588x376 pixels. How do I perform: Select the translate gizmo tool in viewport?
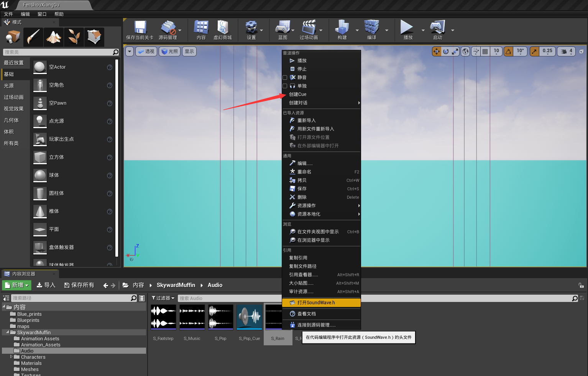[x=437, y=51]
